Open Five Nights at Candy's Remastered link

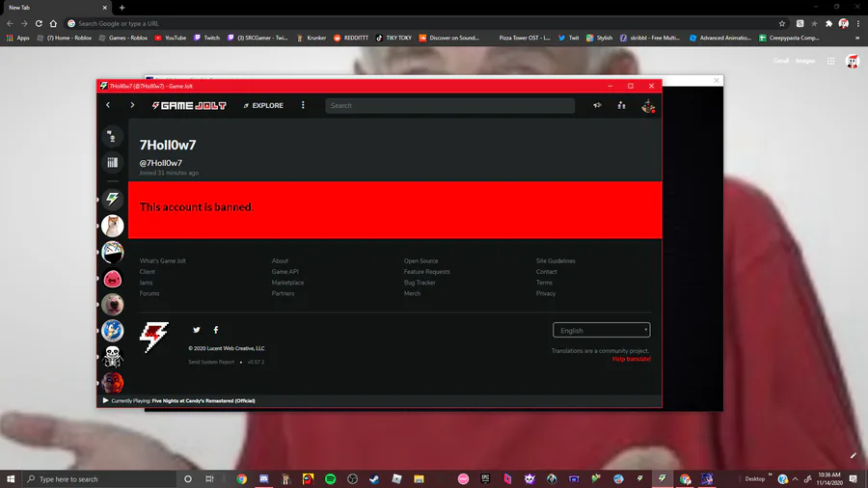tap(203, 400)
